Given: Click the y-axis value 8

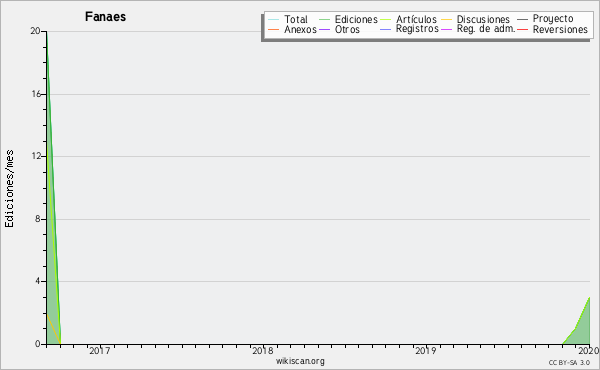Looking at the screenshot, I should (x=38, y=219).
